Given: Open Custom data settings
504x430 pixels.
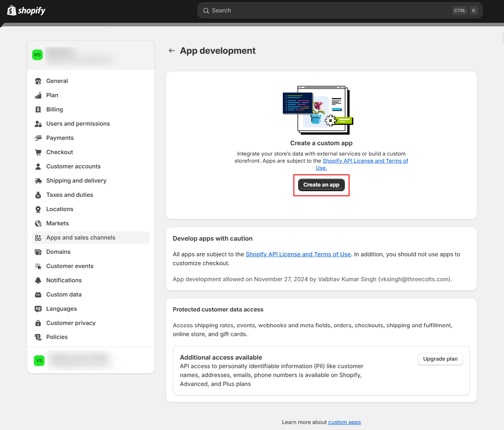Looking at the screenshot, I should [91, 295].
